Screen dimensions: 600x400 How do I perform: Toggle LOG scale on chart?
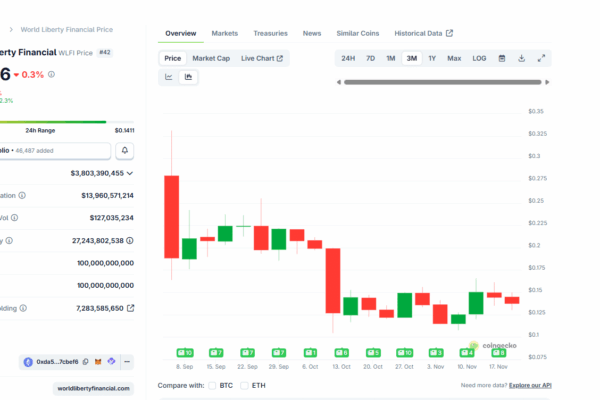point(480,58)
